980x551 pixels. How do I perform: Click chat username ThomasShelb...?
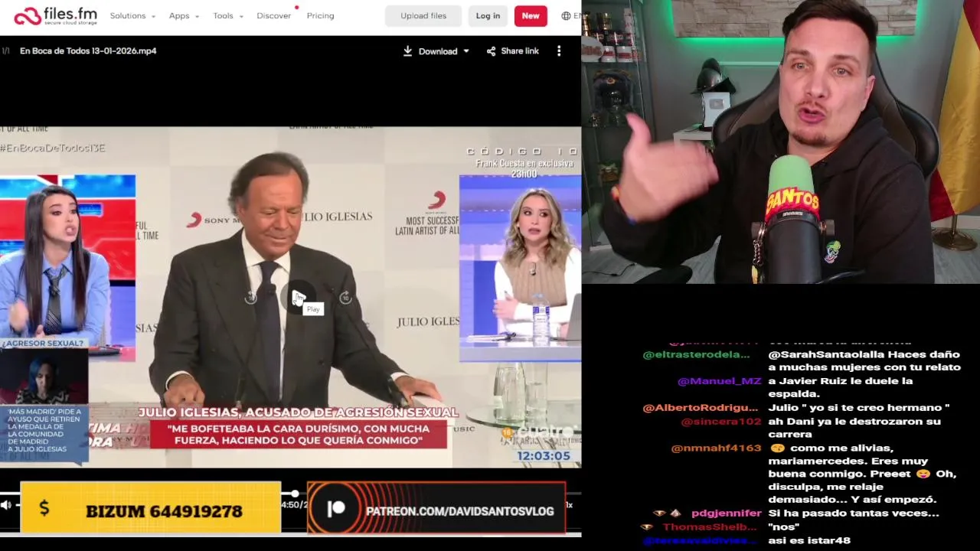tap(709, 527)
